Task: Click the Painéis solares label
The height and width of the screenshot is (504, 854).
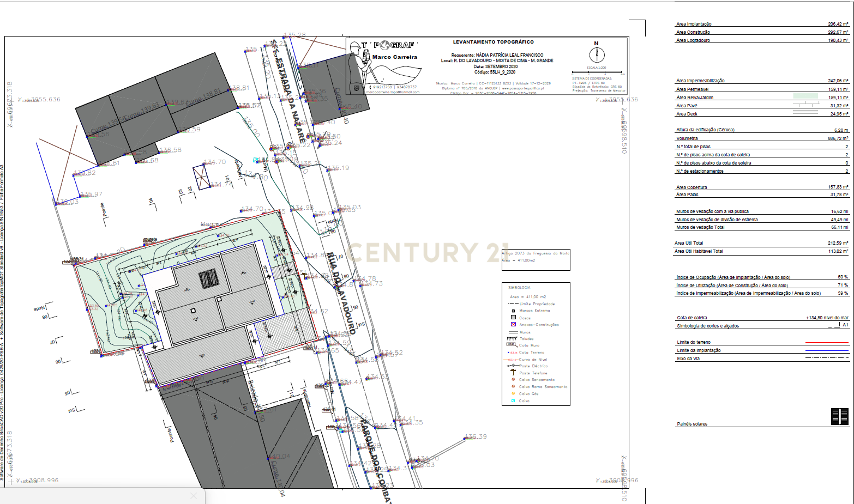Action: [x=692, y=424]
